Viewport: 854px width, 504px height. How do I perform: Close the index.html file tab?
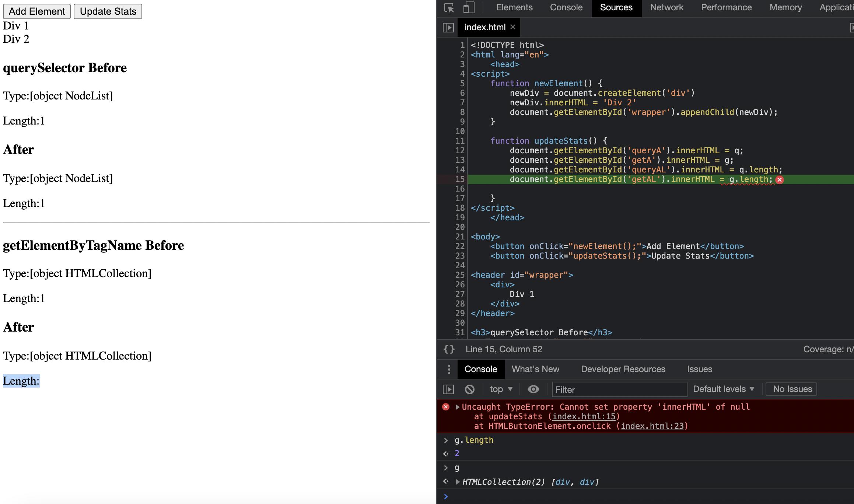(x=513, y=27)
